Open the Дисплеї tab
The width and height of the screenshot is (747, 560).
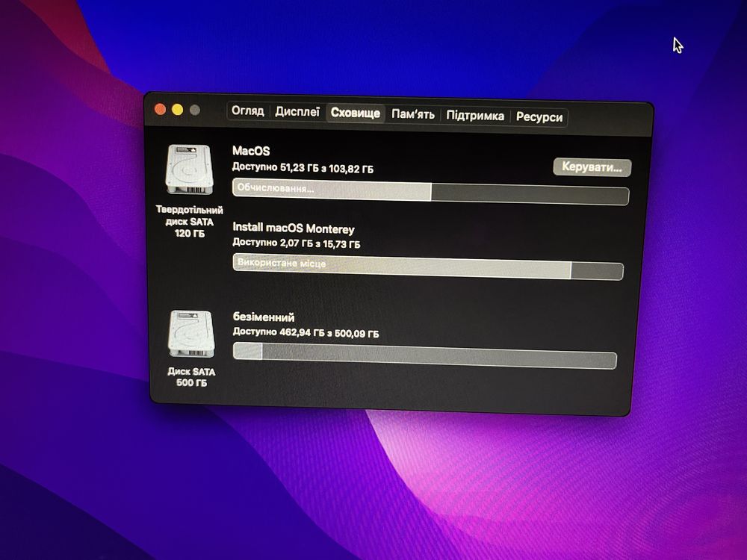[297, 112]
